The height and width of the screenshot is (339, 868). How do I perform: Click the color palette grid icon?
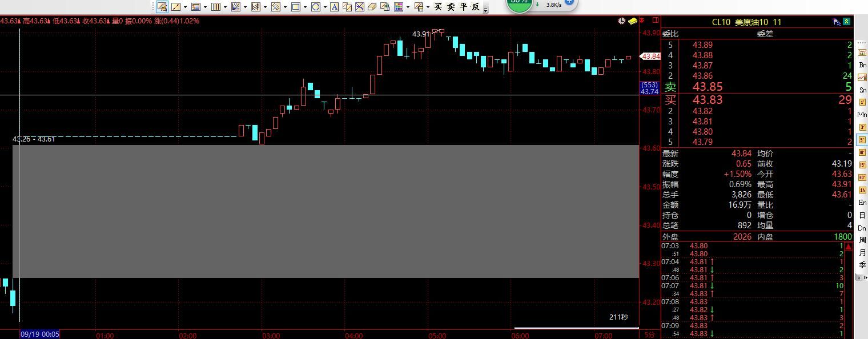point(399,7)
